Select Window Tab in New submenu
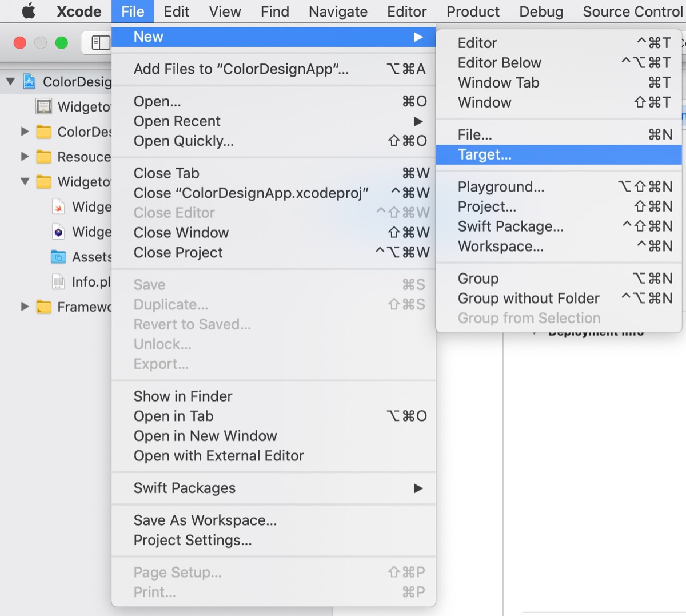Image resolution: width=686 pixels, height=616 pixels. (x=559, y=82)
